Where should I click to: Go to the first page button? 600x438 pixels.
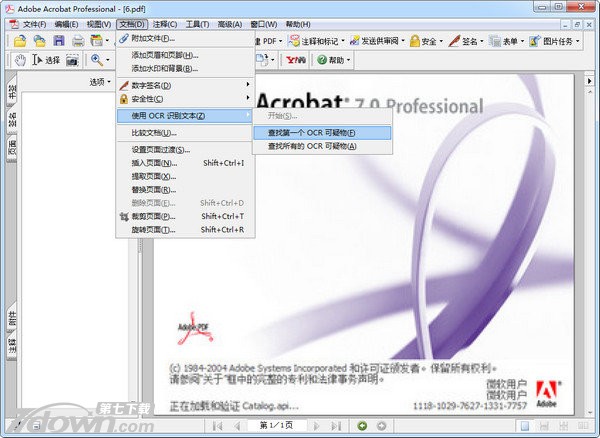[218, 426]
